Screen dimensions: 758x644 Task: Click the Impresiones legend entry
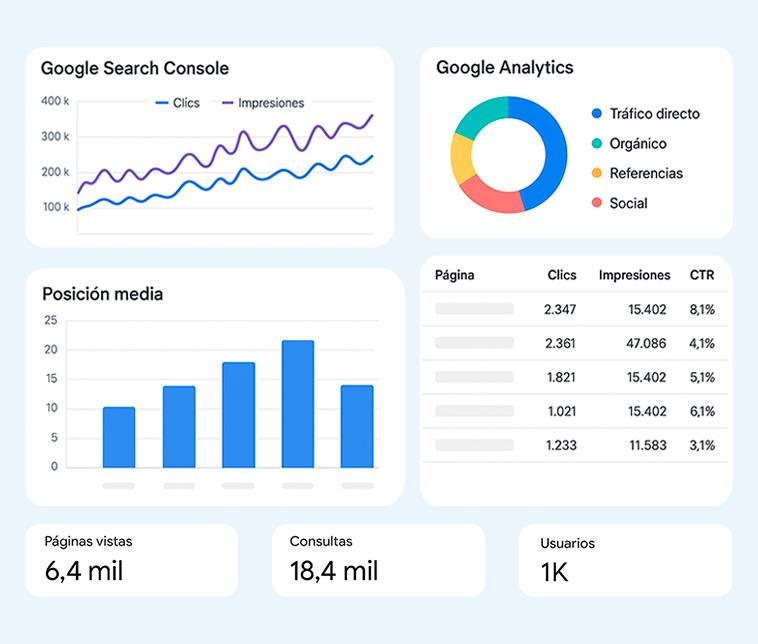click(x=263, y=103)
